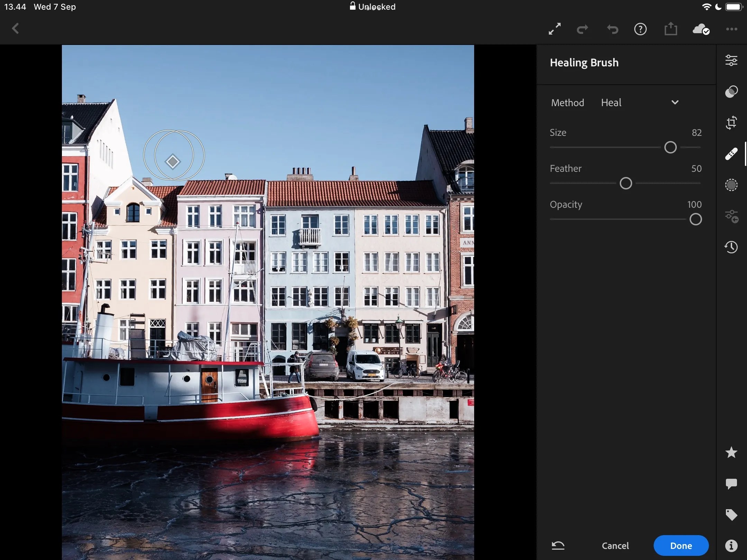The height and width of the screenshot is (560, 747).
Task: Undo the last edit
Action: pyautogui.click(x=612, y=29)
